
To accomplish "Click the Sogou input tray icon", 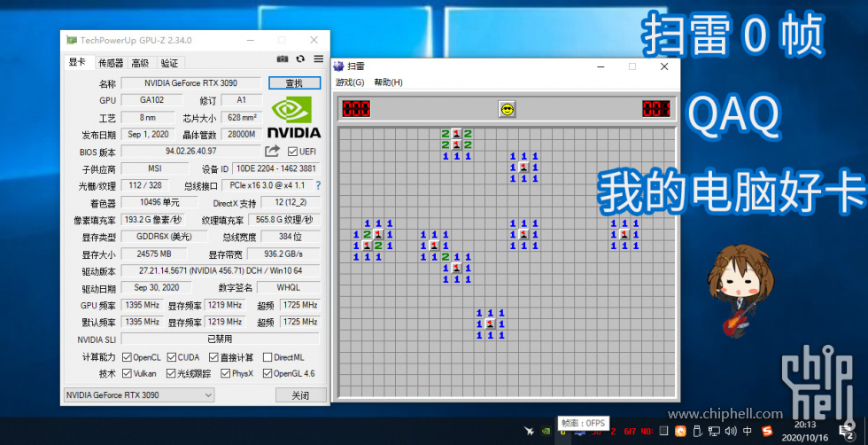I will coord(767,431).
